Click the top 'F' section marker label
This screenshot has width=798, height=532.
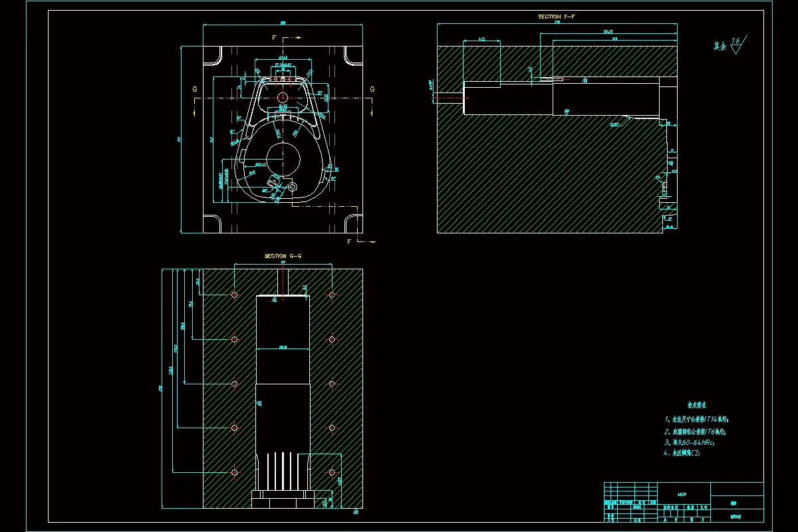(274, 39)
